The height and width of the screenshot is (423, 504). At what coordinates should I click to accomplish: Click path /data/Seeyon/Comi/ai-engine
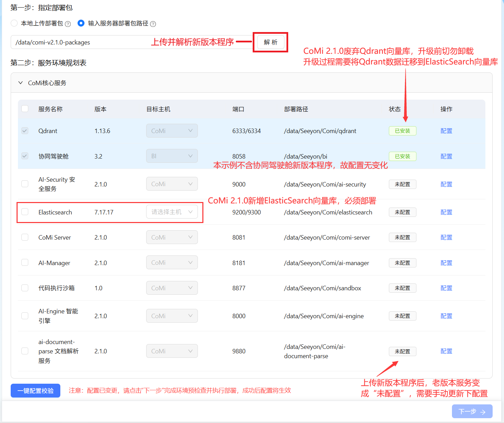point(324,316)
